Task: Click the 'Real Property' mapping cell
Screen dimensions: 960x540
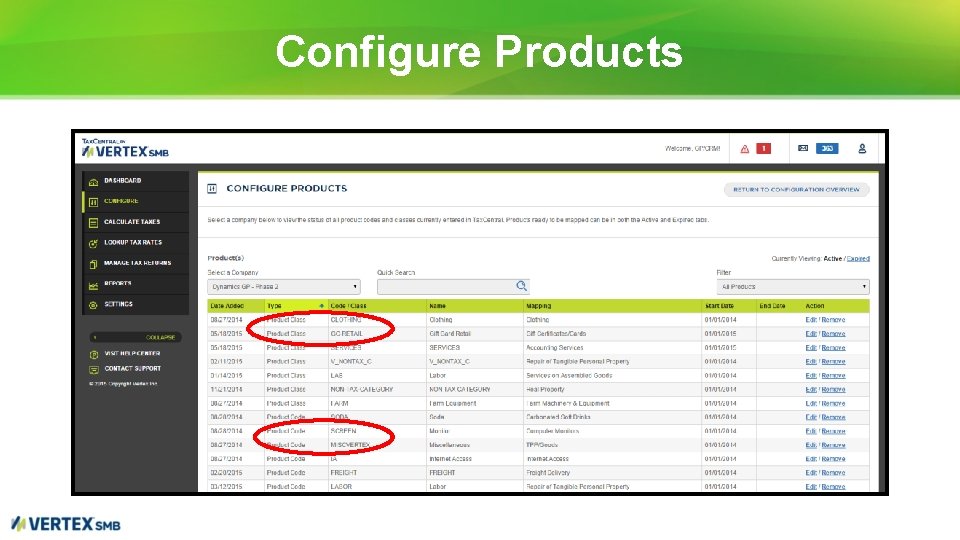Action: [x=545, y=389]
